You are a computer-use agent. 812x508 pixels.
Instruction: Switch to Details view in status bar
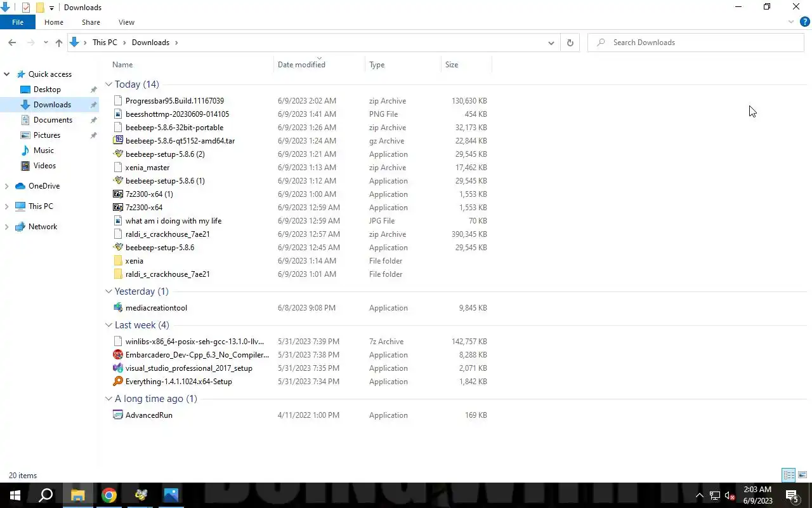click(789, 475)
